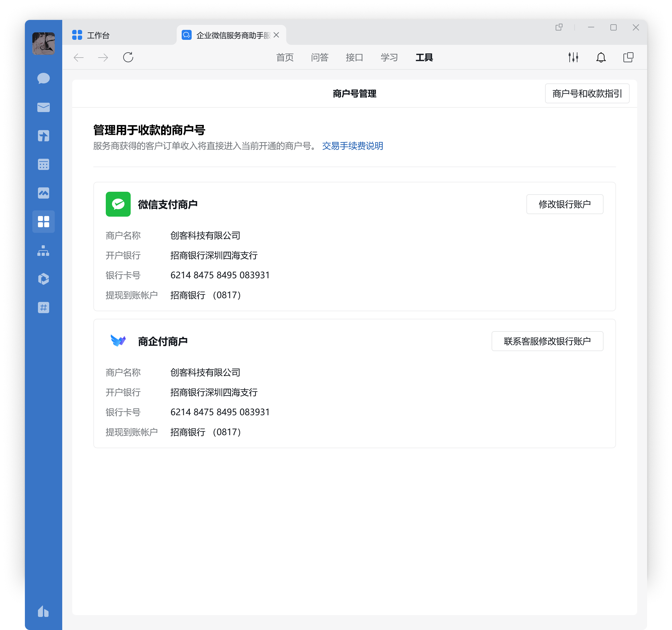This screenshot has height=630, width=672.
Task: Open the Calendar icon in sidebar
Action: [x=43, y=164]
